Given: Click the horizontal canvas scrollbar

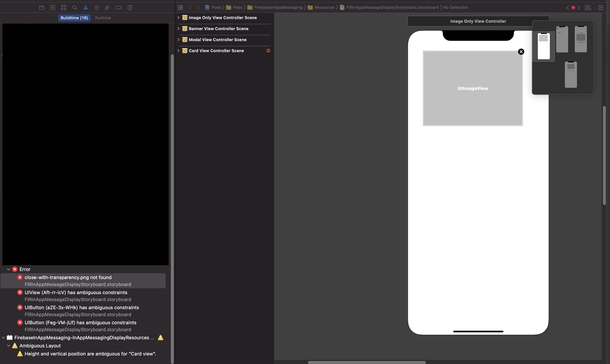Looking at the screenshot, I should (366, 362).
